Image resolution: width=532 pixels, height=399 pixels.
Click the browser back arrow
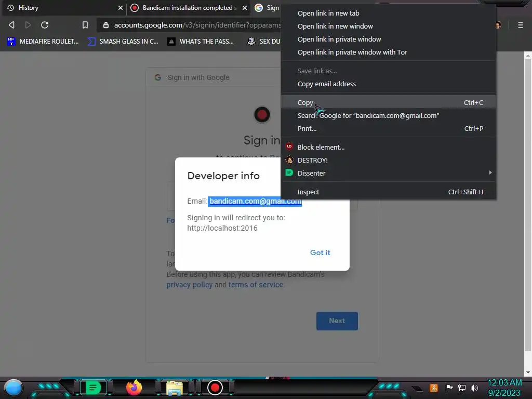coord(11,25)
